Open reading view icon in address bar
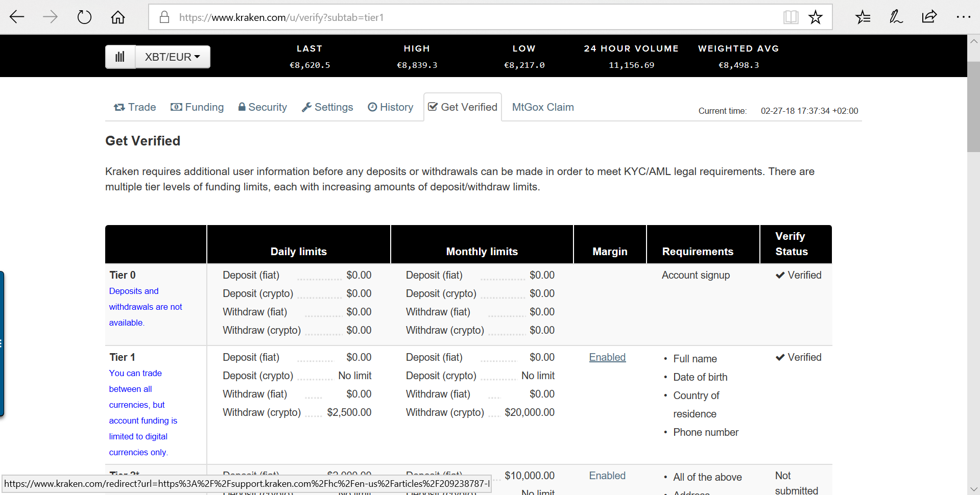The image size is (980, 495). [x=791, y=17]
